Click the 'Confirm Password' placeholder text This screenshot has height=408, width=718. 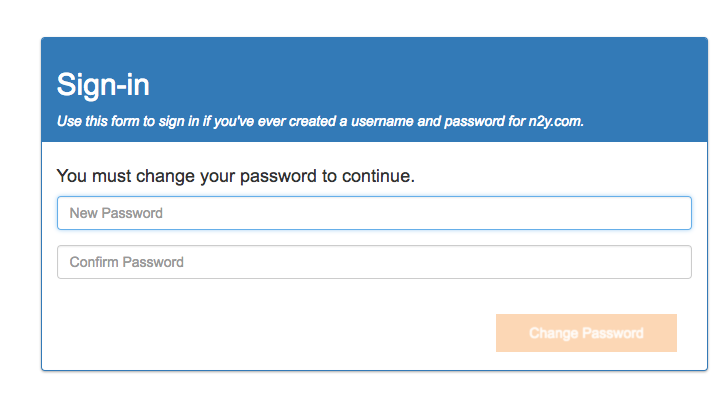[x=127, y=262]
